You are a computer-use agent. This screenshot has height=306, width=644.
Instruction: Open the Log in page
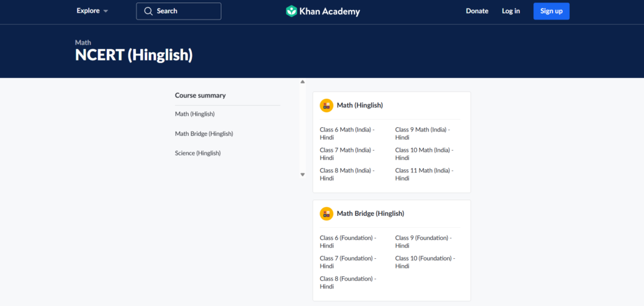point(511,11)
